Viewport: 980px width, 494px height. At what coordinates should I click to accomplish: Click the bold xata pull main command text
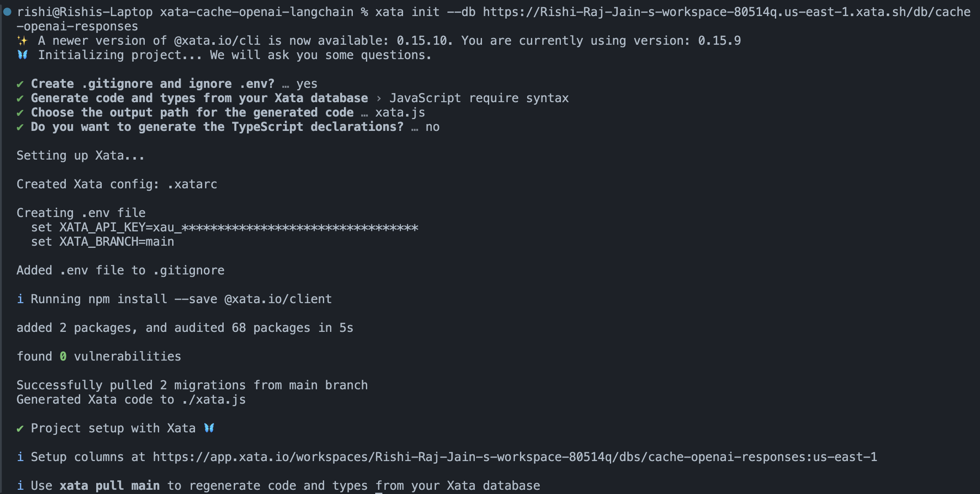coord(110,486)
